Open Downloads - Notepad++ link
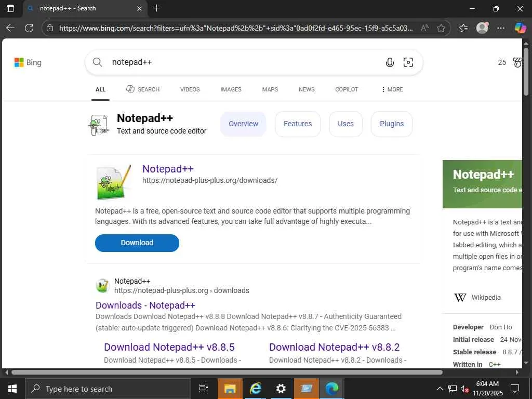Image resolution: width=532 pixels, height=399 pixels. tap(145, 305)
